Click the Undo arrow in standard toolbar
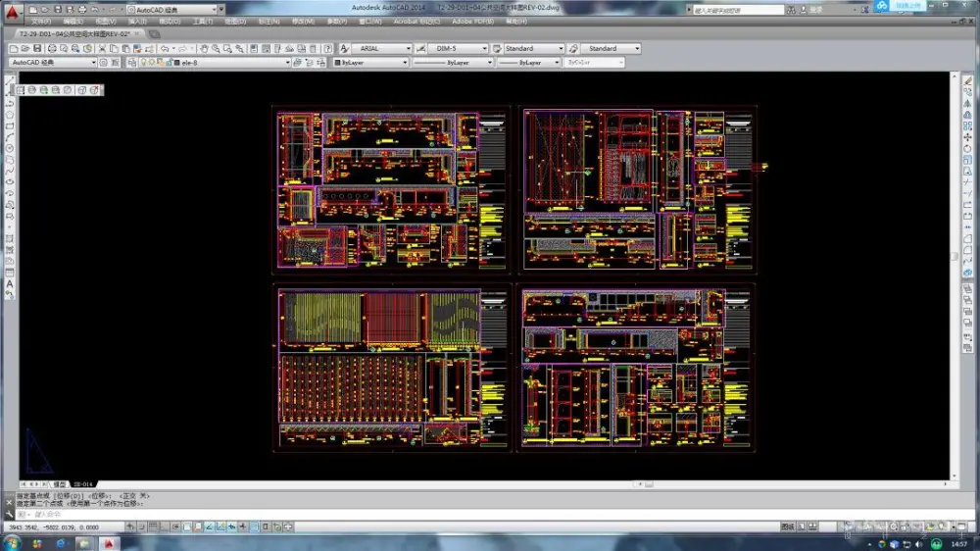 click(x=164, y=48)
